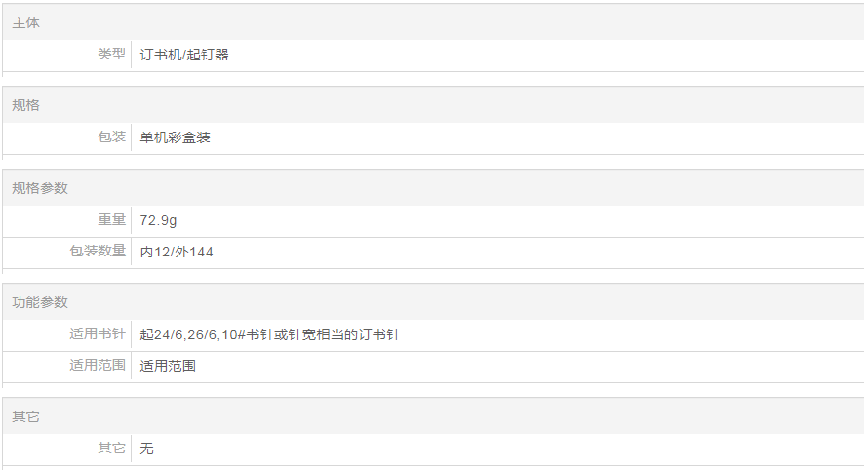This screenshot has height=470, width=868.
Task: Click the 包装数量 field label
Action: [98, 252]
